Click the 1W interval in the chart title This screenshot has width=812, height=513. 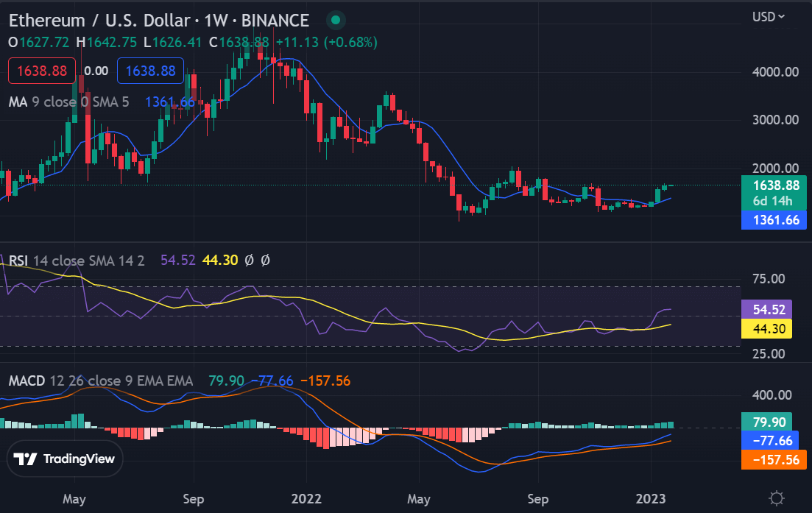216,21
